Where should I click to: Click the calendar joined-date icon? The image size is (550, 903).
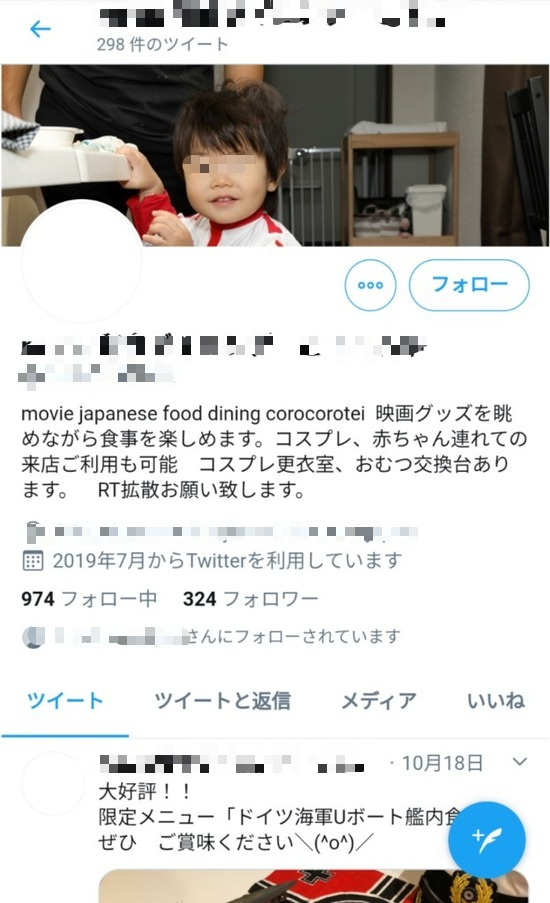click(32, 560)
